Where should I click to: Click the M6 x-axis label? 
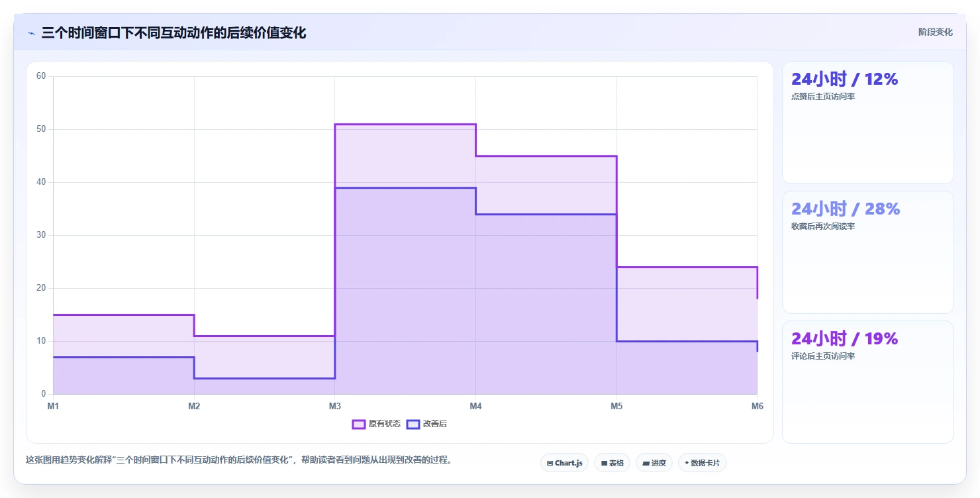757,406
